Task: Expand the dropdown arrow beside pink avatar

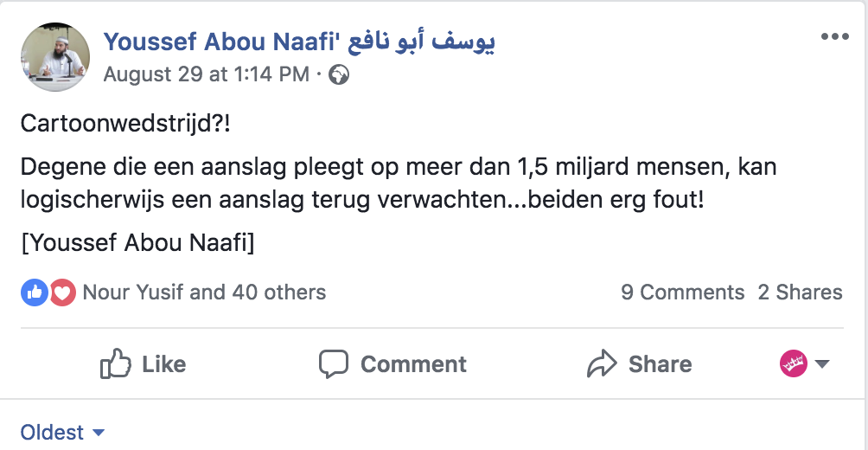Action: coord(822,364)
